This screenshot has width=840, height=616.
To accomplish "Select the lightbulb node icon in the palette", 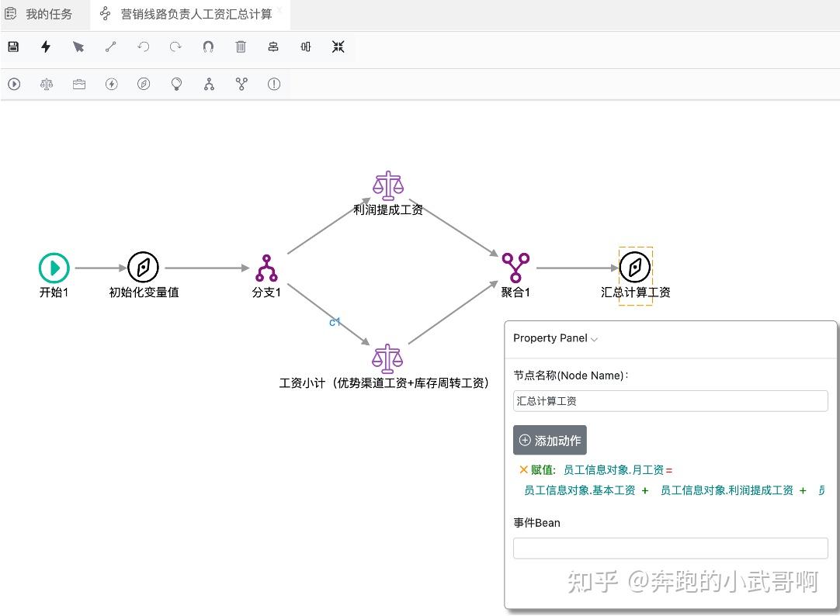I will 176,84.
